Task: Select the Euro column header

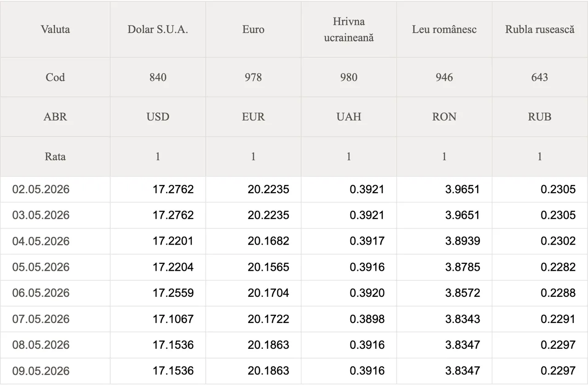Action: click(x=253, y=29)
